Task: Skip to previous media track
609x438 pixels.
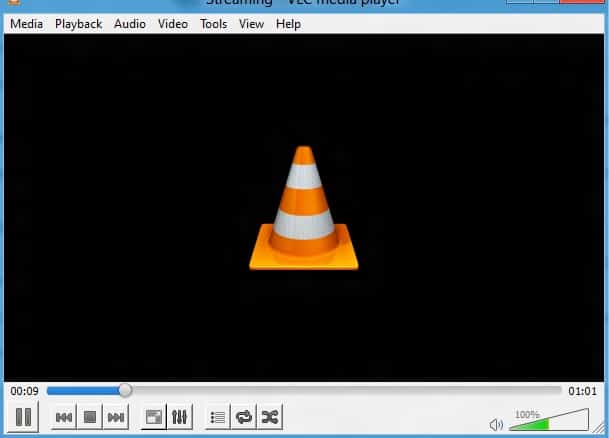Action: click(64, 417)
